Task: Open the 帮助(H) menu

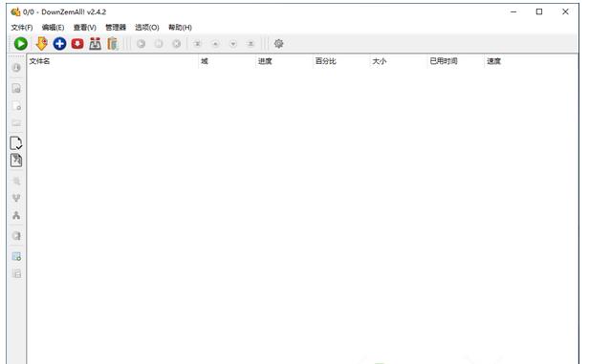Action: [181, 28]
